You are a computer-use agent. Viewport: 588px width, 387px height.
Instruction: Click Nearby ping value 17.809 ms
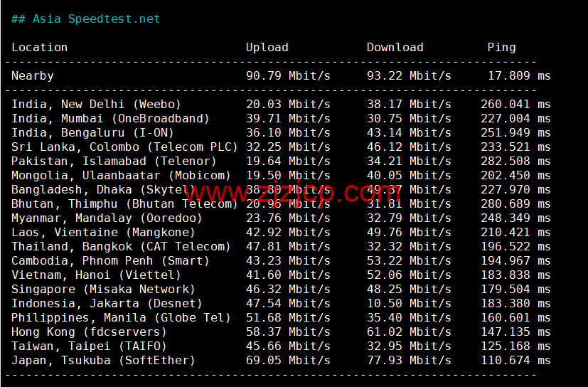pos(519,76)
